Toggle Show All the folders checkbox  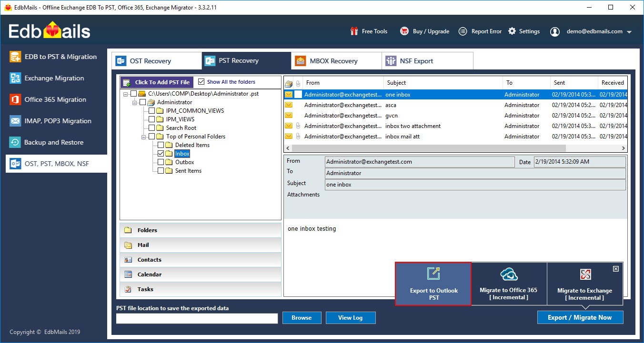coord(201,82)
